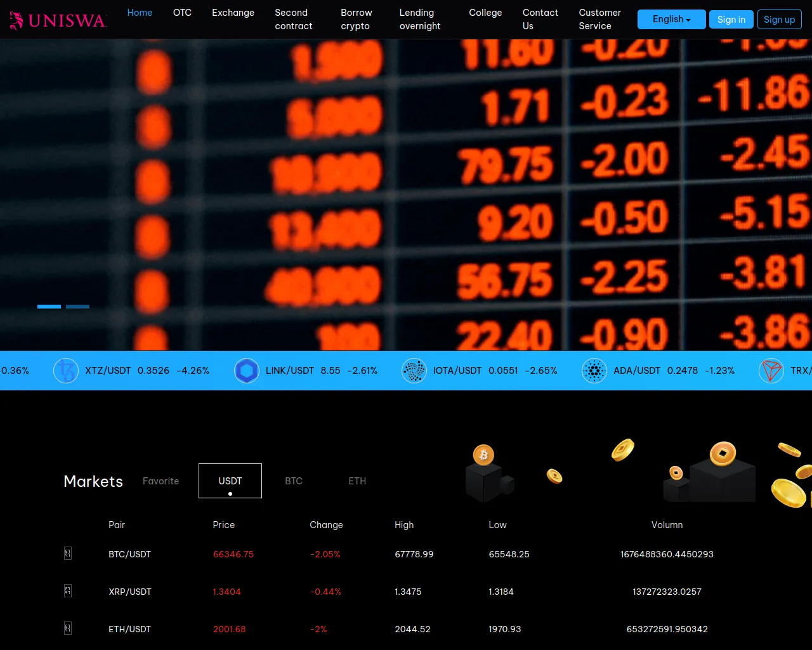Click XTZ ticker change -4.26%

(x=193, y=371)
